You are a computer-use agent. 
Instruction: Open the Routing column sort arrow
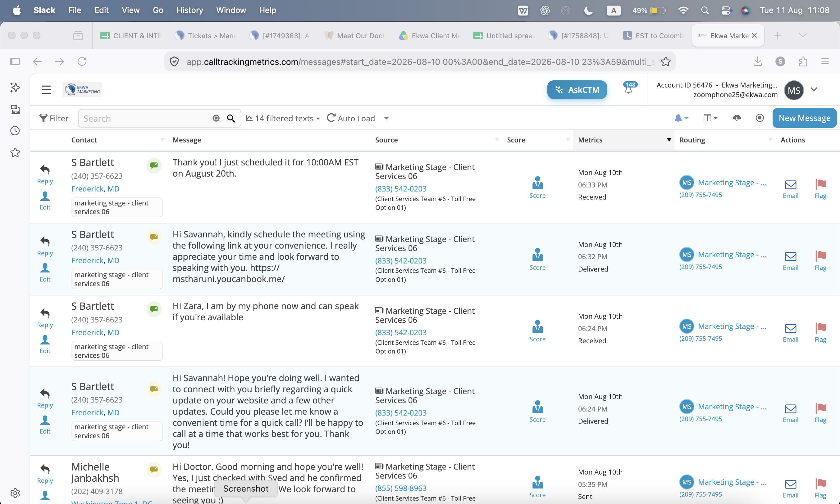[x=770, y=140]
